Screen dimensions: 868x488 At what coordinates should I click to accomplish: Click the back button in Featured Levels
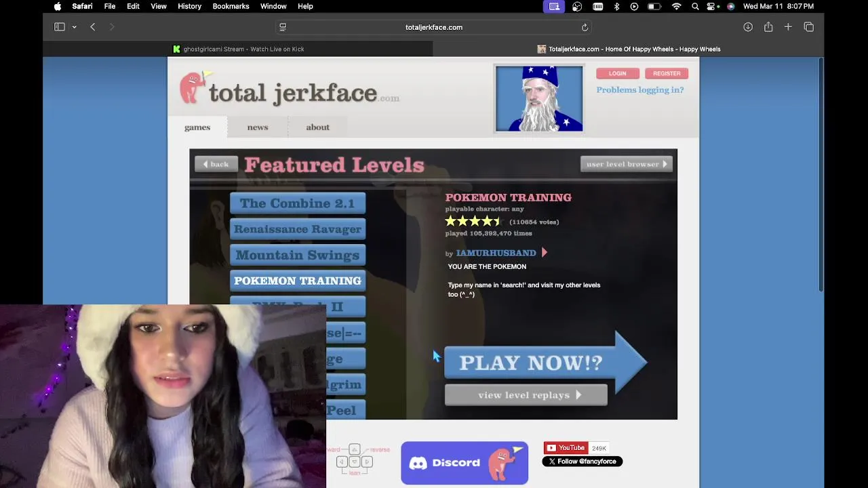tap(216, 164)
